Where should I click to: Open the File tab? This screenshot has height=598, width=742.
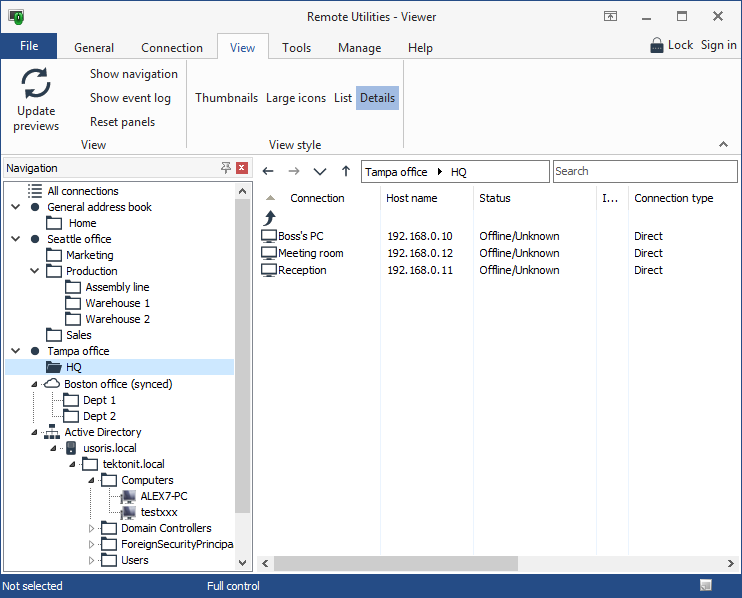coord(29,46)
